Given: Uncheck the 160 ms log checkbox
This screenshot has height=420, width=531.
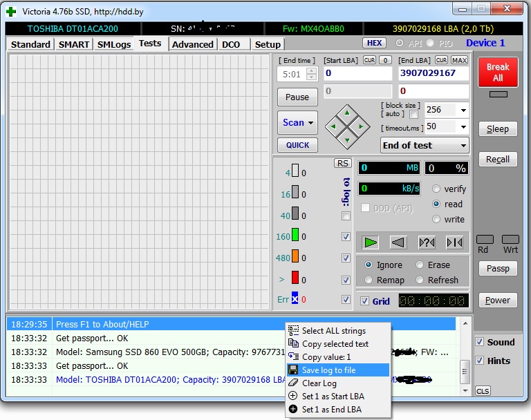Looking at the screenshot, I should click(346, 236).
